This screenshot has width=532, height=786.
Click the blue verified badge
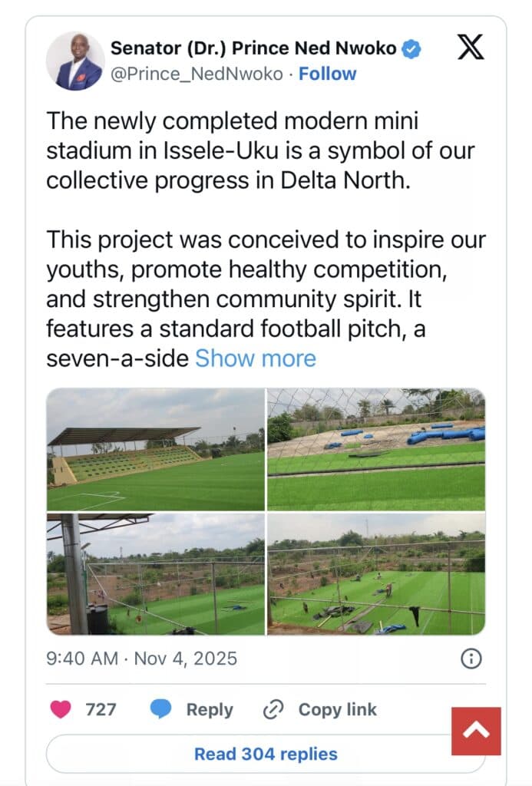tap(412, 49)
